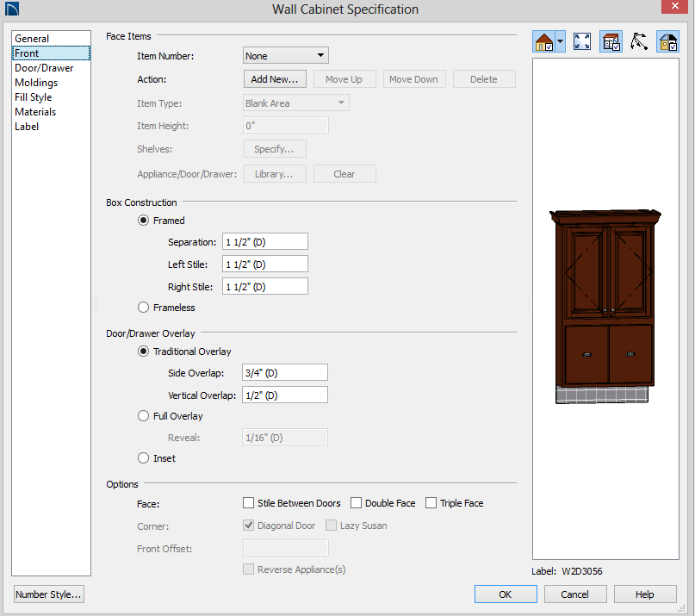Select the mouse-orbit camera arrows icon
Screen dimensions: 695x616
tap(639, 41)
